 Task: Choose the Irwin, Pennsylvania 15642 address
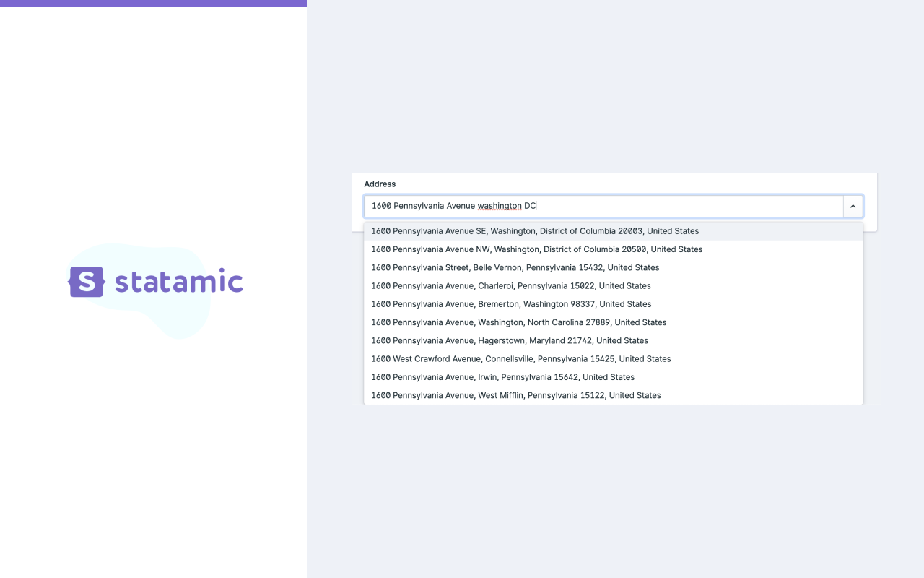click(x=614, y=377)
